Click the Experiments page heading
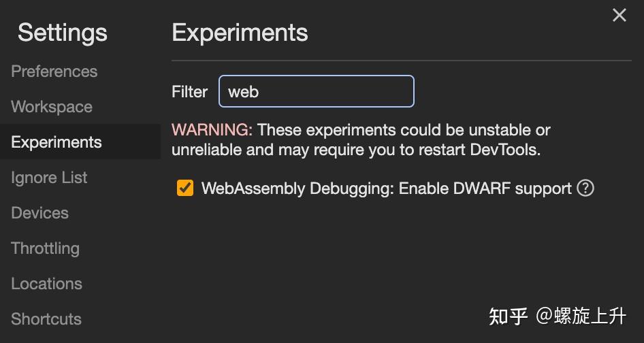Screen dimensions: 644x343 [x=240, y=33]
